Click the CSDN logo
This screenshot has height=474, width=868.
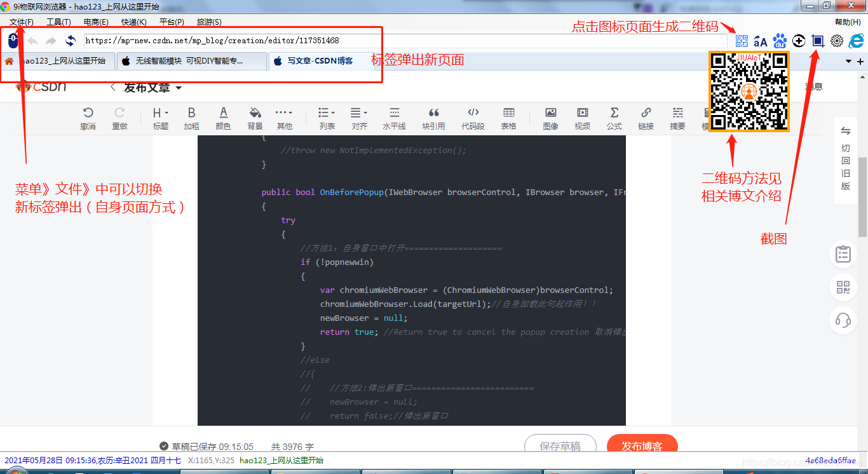click(x=41, y=86)
